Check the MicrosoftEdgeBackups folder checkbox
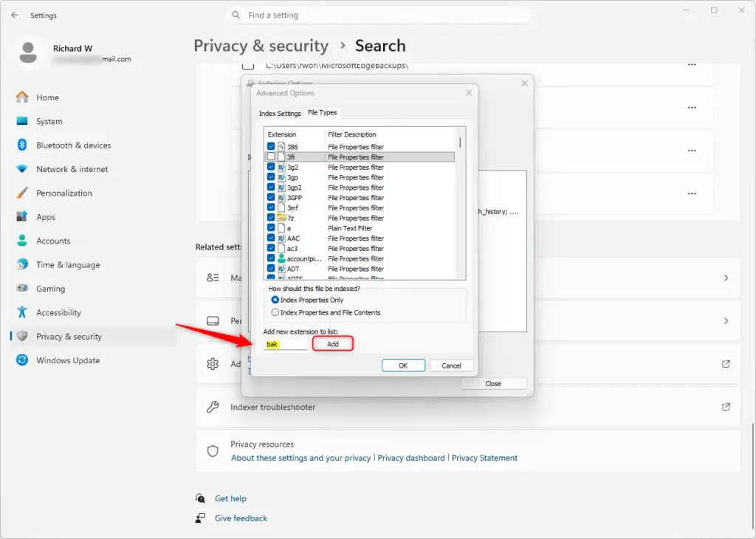Image resolution: width=756 pixels, height=539 pixels. click(x=248, y=66)
